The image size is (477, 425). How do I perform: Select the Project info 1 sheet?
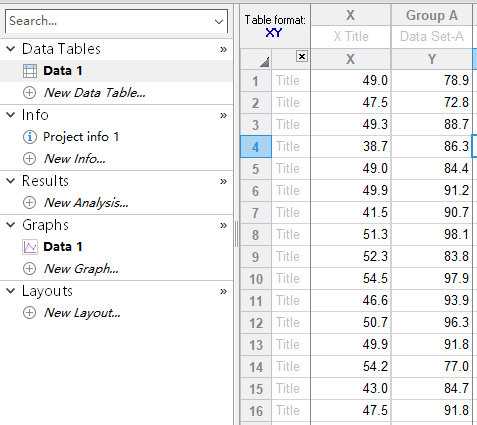[81, 137]
